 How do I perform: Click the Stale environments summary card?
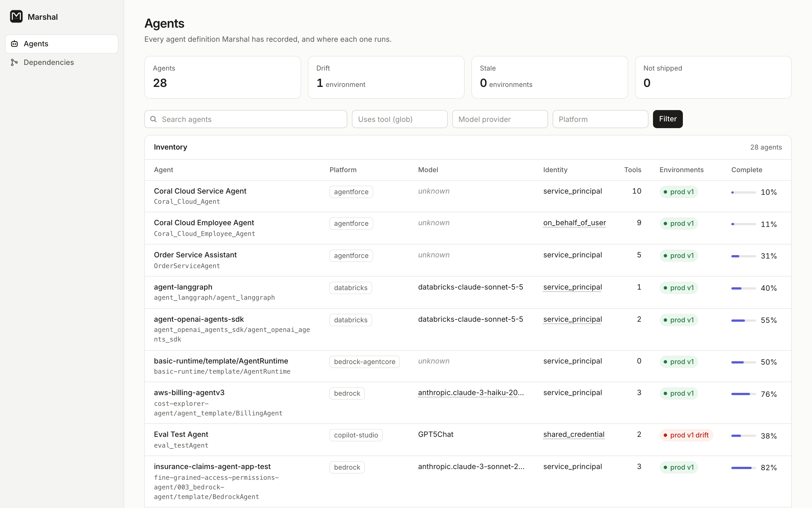[550, 77]
